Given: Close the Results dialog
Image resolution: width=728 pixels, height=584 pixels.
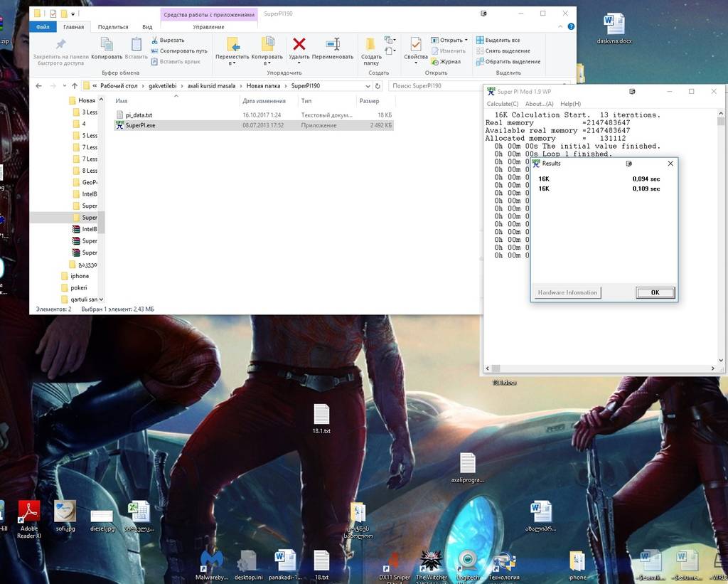Looking at the screenshot, I should 670,164.
